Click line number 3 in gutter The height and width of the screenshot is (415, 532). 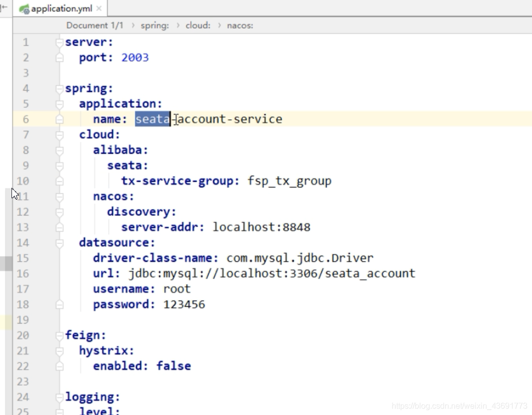26,73
